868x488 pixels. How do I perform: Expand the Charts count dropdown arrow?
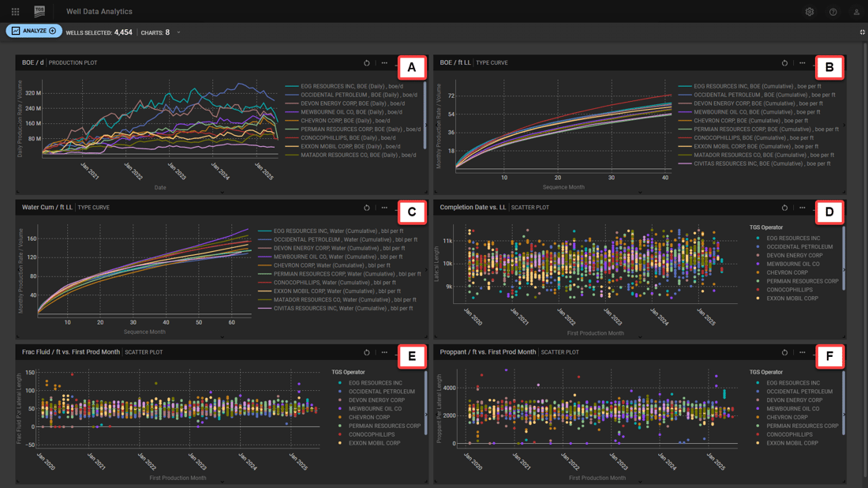pyautogui.click(x=178, y=33)
